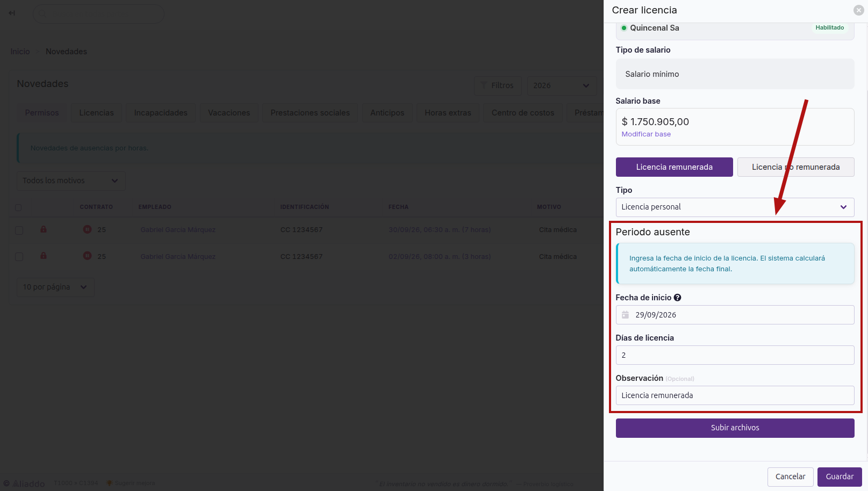Click the Observación input field
Viewport: 868px width, 491px height.
coord(735,395)
